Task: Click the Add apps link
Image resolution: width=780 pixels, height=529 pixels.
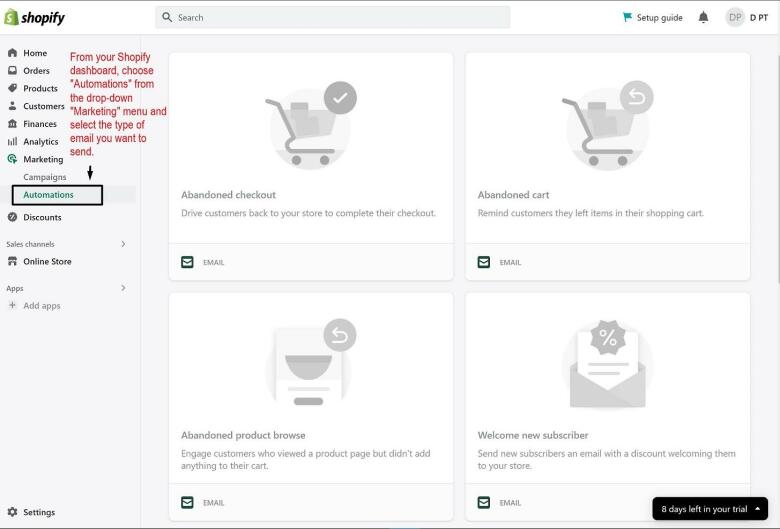Action: pos(42,306)
